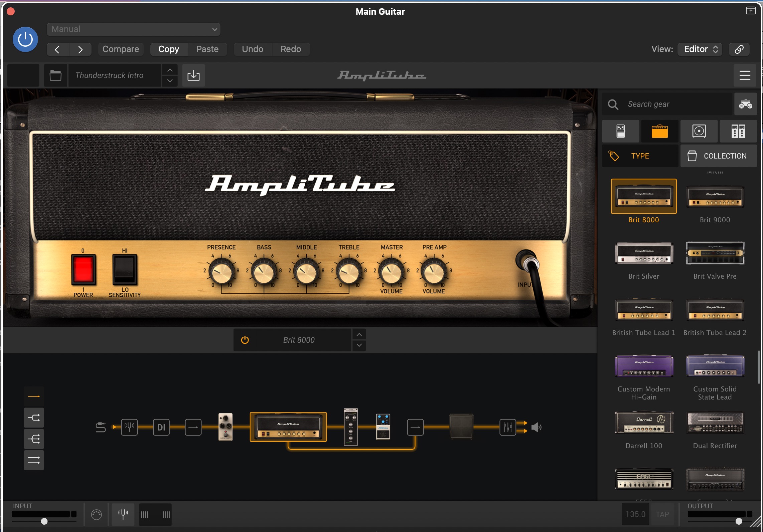The width and height of the screenshot is (763, 532).
Task: Select the noise gate pedal in chain
Action: point(225,427)
